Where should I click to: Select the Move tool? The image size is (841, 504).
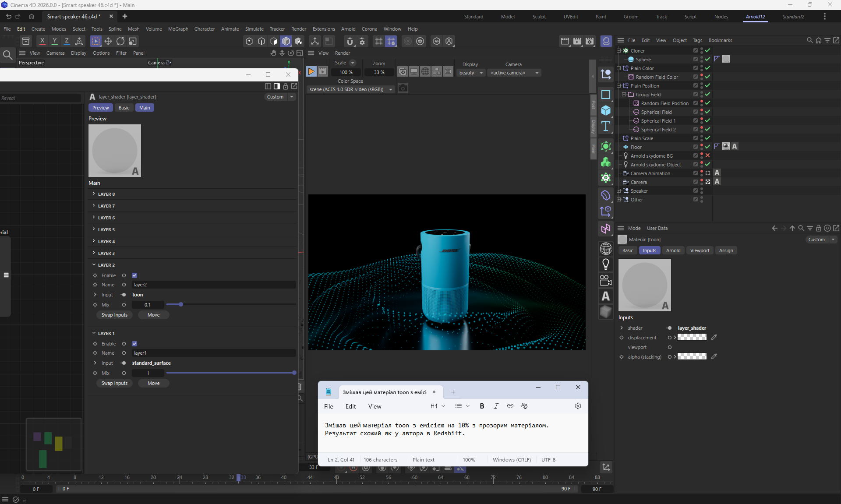coord(108,41)
